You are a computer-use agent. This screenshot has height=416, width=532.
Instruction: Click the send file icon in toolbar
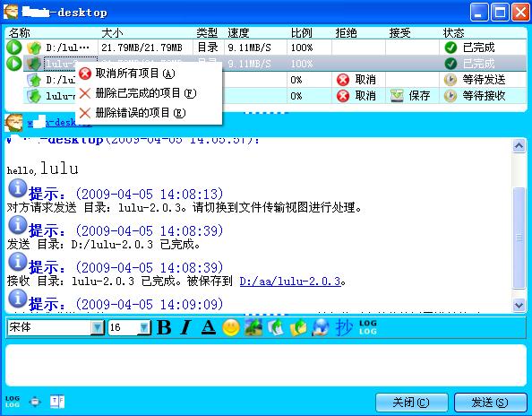(276, 327)
